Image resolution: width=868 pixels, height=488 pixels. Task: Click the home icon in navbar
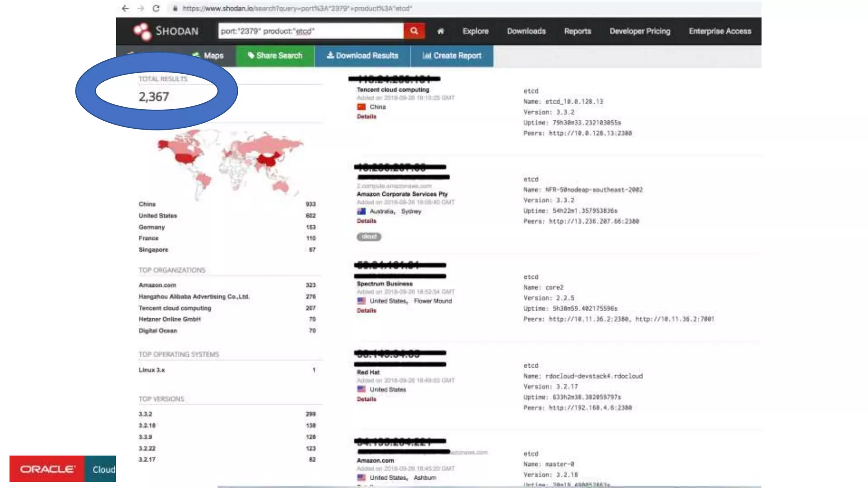440,31
